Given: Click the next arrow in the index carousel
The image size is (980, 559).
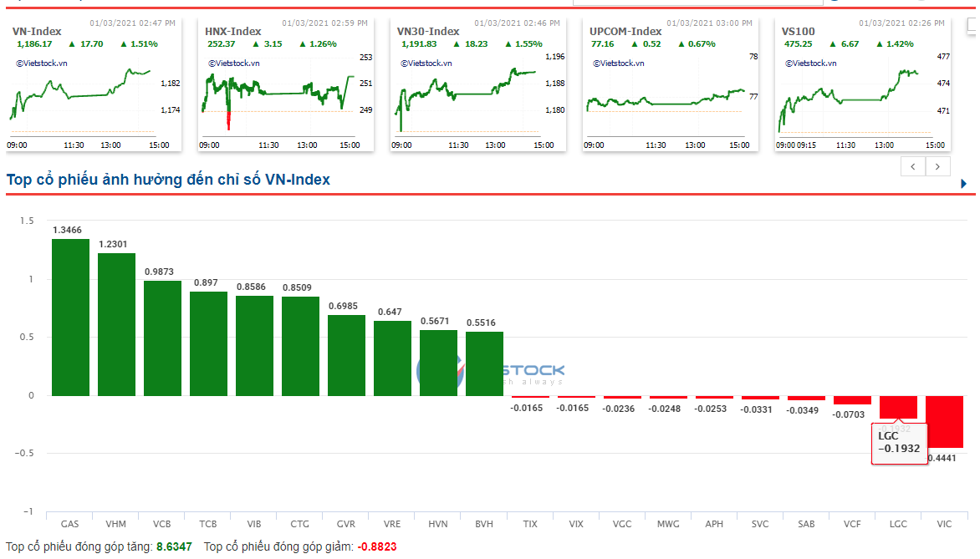Looking at the screenshot, I should click(x=938, y=166).
